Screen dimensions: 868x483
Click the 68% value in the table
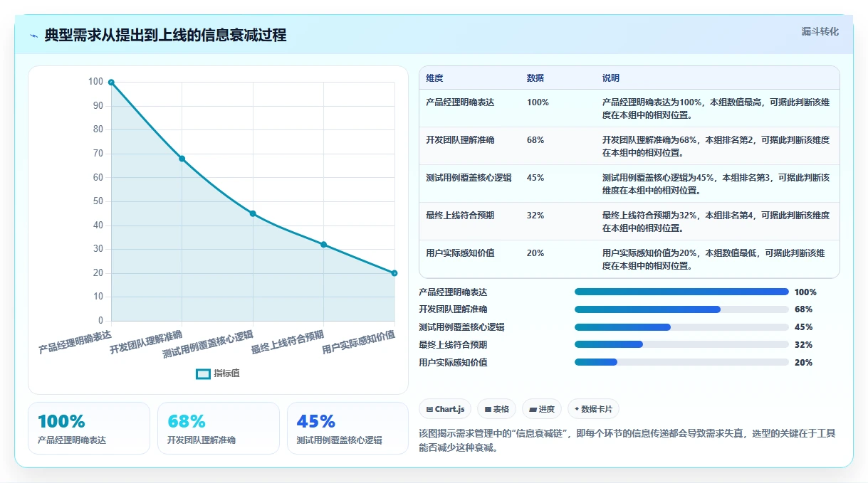coord(535,140)
